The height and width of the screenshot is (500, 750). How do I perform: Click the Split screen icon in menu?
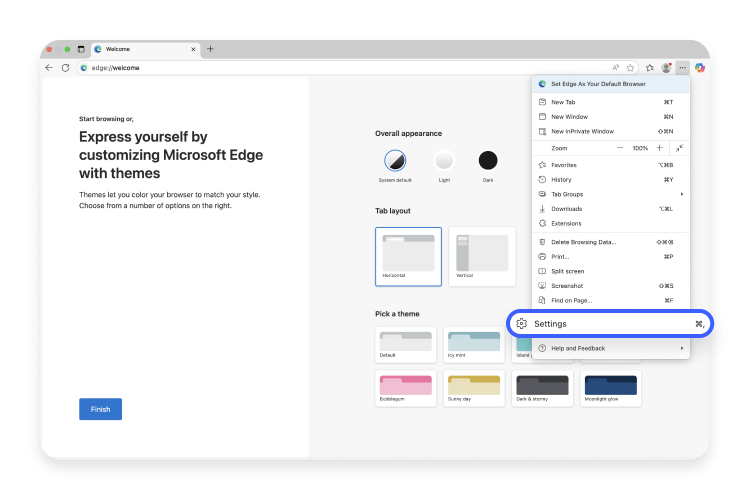coord(542,271)
